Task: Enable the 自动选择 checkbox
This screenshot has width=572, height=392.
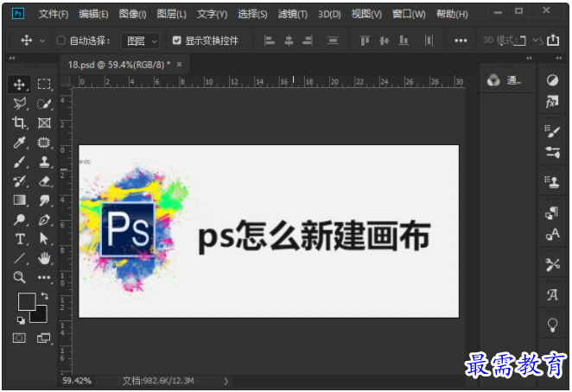Action: point(61,40)
